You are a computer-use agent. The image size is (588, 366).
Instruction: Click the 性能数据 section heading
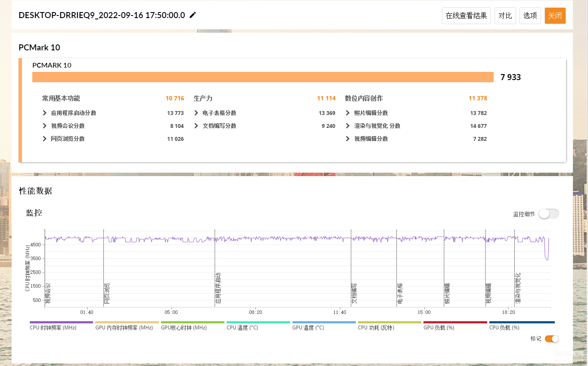[35, 191]
